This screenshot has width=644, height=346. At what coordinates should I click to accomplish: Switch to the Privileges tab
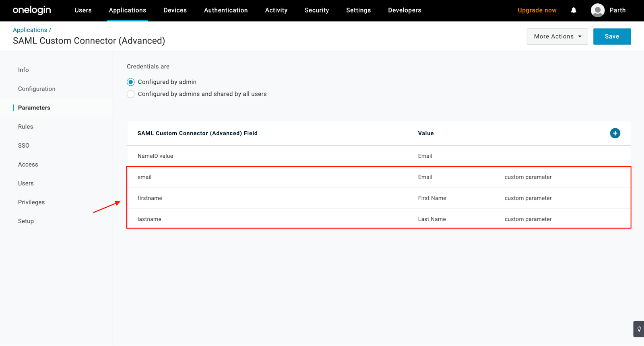pyautogui.click(x=31, y=202)
